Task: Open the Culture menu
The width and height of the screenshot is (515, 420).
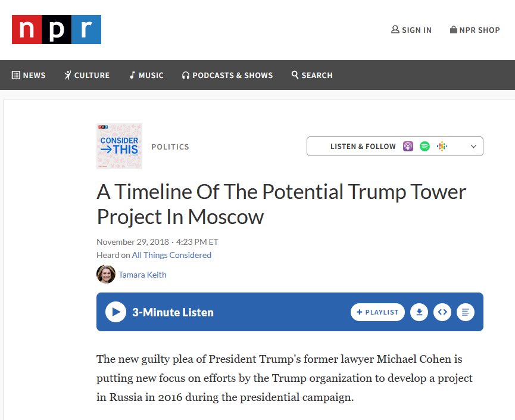Action: (87, 75)
